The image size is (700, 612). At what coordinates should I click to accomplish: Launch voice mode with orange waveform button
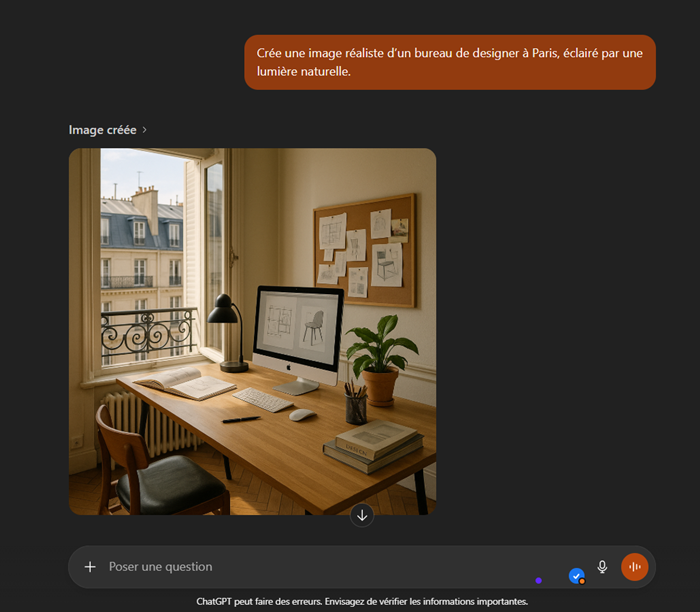click(x=634, y=567)
